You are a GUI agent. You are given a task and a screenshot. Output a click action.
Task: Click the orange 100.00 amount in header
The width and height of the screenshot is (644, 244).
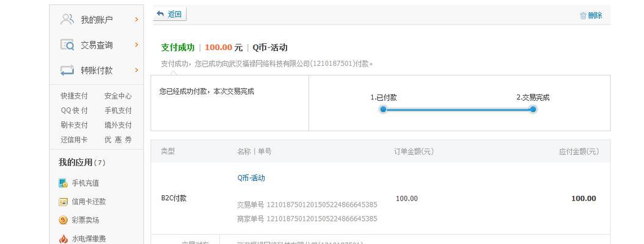[x=219, y=47]
